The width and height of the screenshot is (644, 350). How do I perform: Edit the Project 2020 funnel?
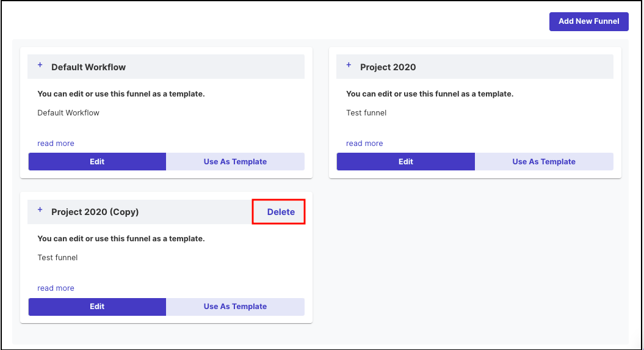[x=406, y=161]
